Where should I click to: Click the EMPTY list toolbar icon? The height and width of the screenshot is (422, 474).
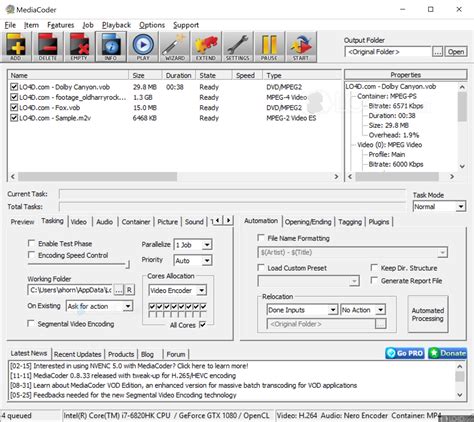click(79, 47)
